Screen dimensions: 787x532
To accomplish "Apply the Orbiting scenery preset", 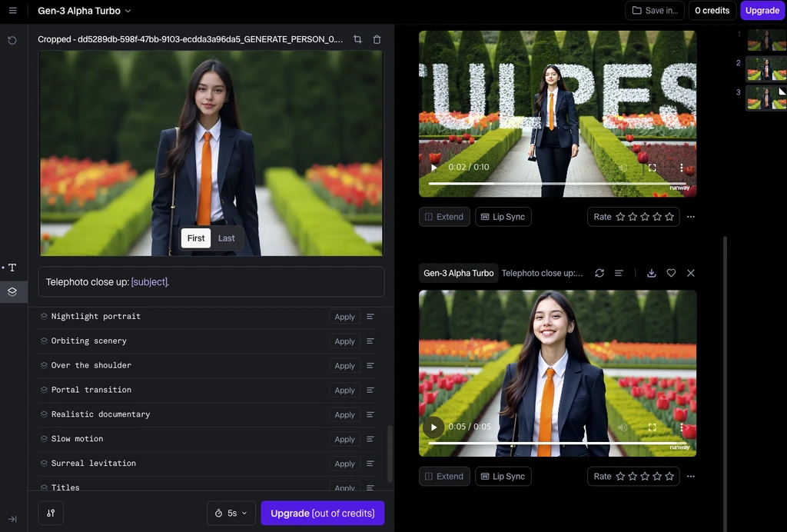I will (344, 341).
